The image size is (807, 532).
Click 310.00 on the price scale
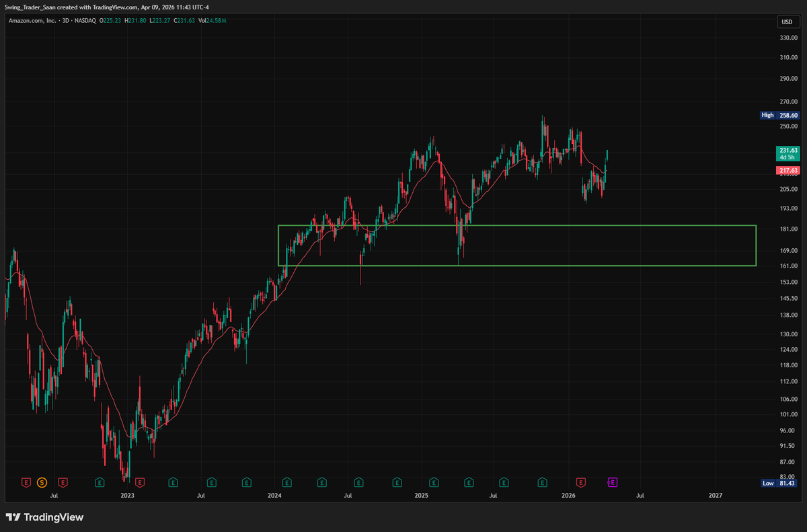(x=788, y=58)
